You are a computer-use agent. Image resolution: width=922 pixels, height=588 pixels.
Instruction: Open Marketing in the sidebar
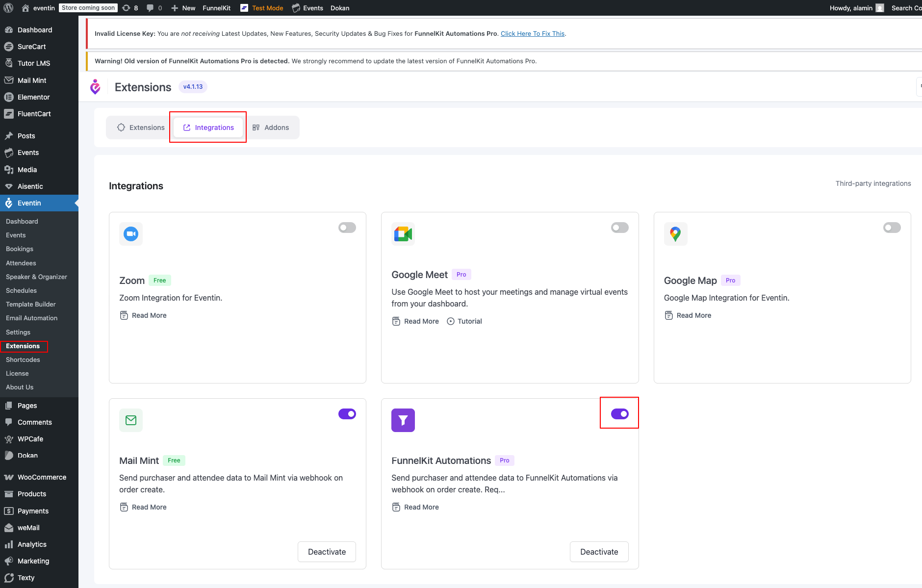pyautogui.click(x=39, y=561)
